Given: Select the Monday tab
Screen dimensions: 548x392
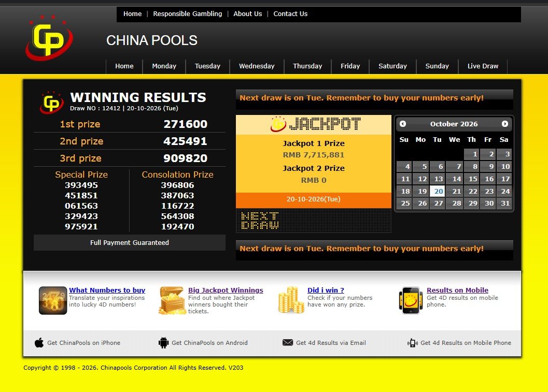Looking at the screenshot, I should pyautogui.click(x=164, y=66).
